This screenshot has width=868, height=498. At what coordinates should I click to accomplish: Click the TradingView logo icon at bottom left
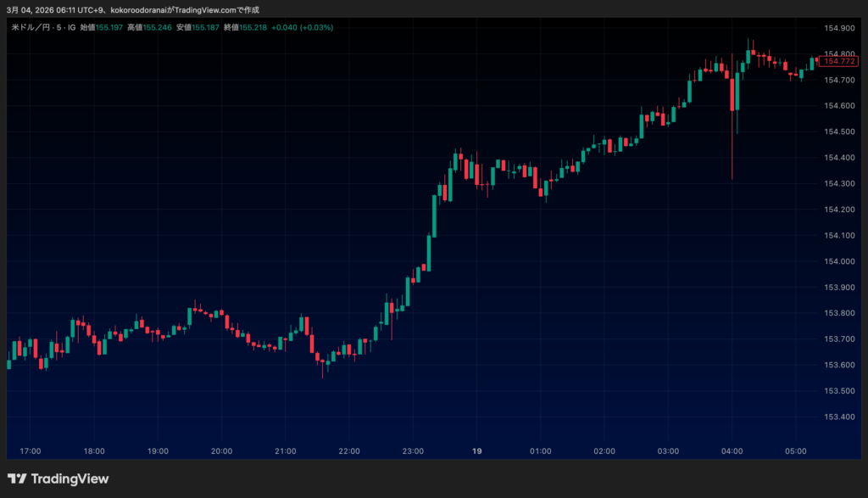(16, 478)
